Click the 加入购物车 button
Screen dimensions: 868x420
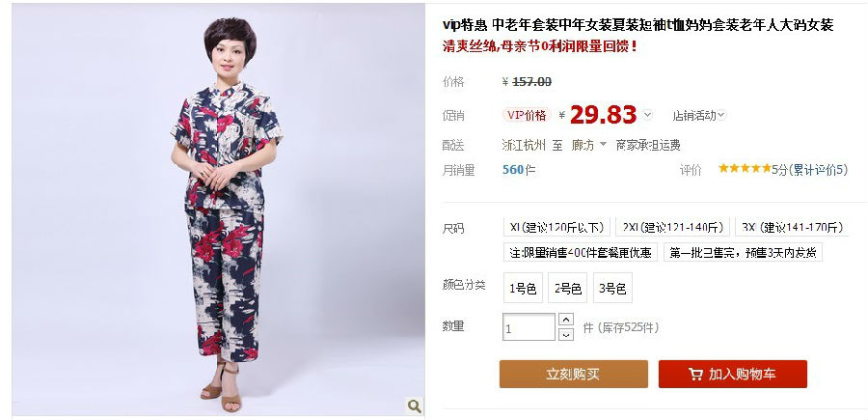pos(732,374)
